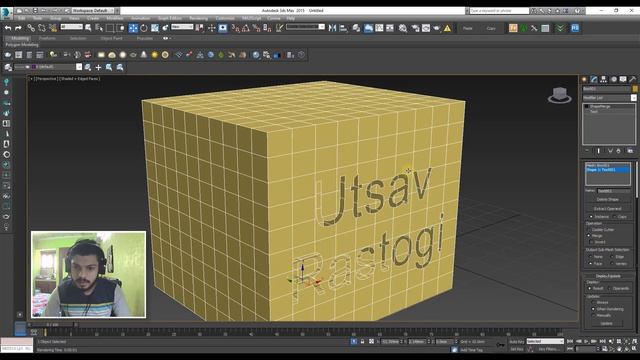Click the yellow warning triangle icon
The width and height of the screenshot is (640, 360).
coord(447,28)
